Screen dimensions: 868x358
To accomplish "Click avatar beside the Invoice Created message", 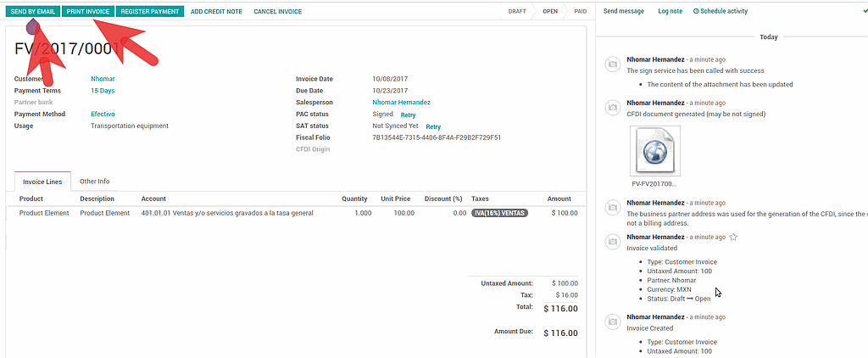I will 612,322.
